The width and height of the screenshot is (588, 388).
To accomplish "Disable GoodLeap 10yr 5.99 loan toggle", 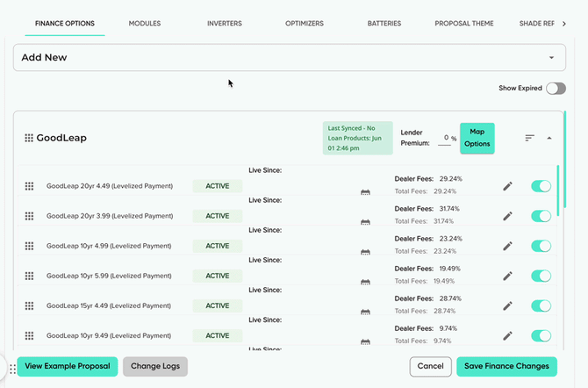I will coord(541,276).
